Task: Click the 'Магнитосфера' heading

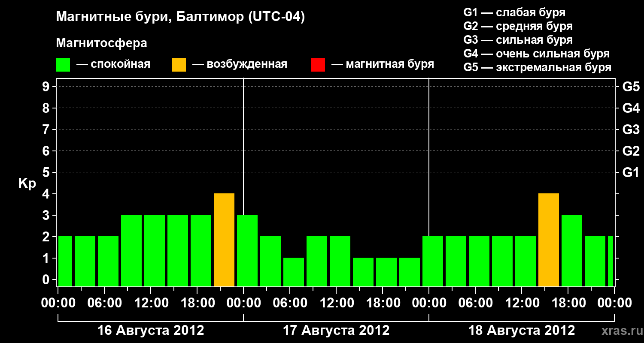Action: 102,43
